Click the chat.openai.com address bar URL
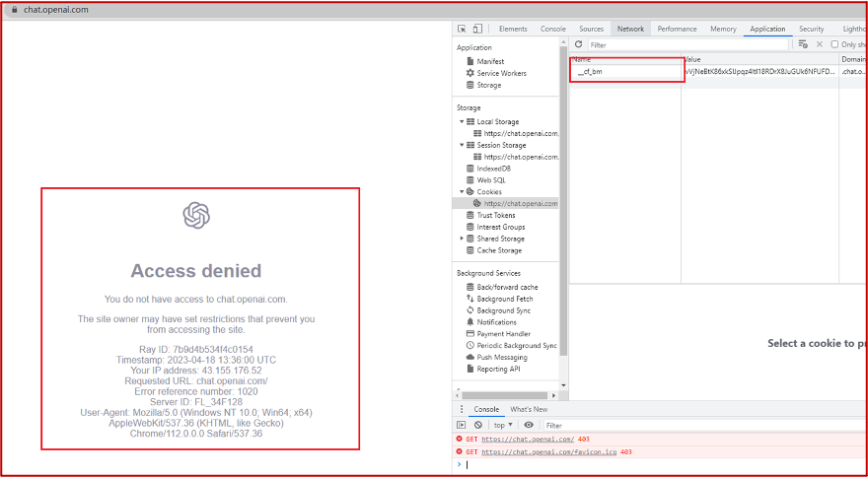This screenshot has width=868, height=477. pos(56,10)
